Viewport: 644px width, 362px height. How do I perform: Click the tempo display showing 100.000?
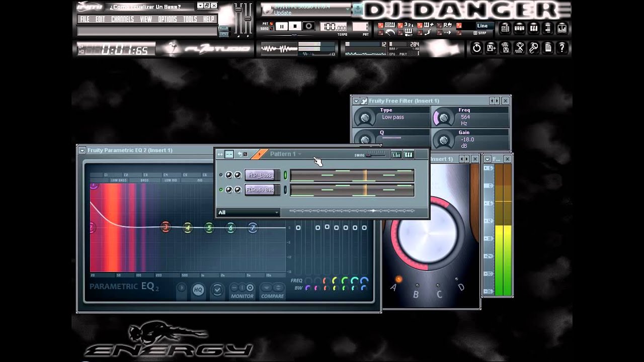click(x=335, y=27)
